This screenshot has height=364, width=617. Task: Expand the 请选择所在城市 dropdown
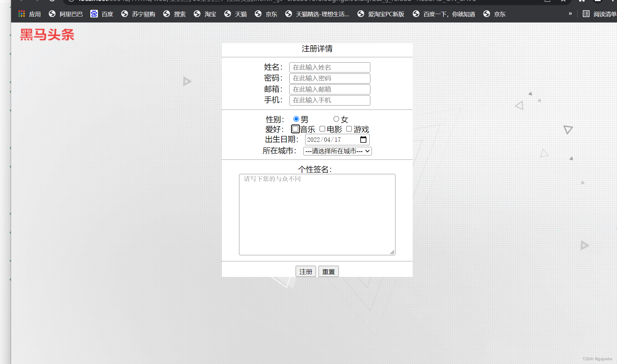(337, 151)
